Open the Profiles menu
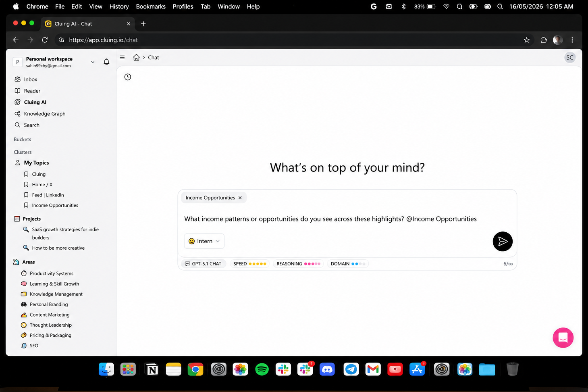This screenshot has height=392, width=588. point(183,6)
